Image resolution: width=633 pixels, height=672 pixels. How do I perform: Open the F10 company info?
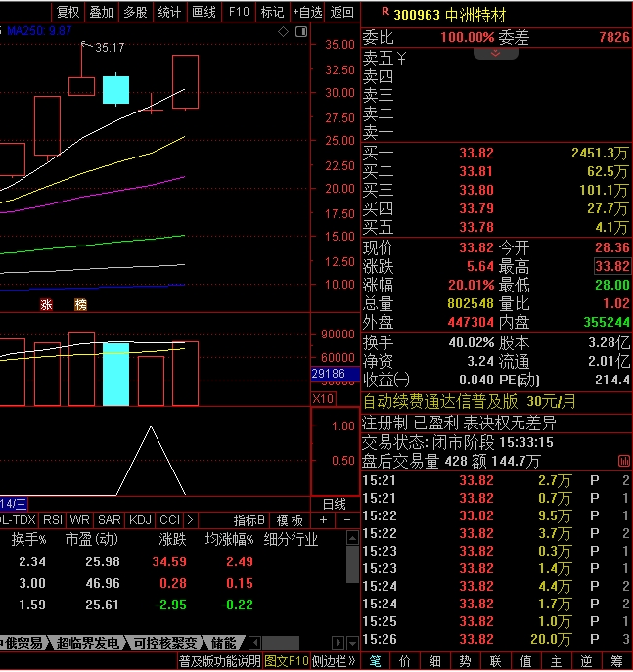(x=239, y=12)
